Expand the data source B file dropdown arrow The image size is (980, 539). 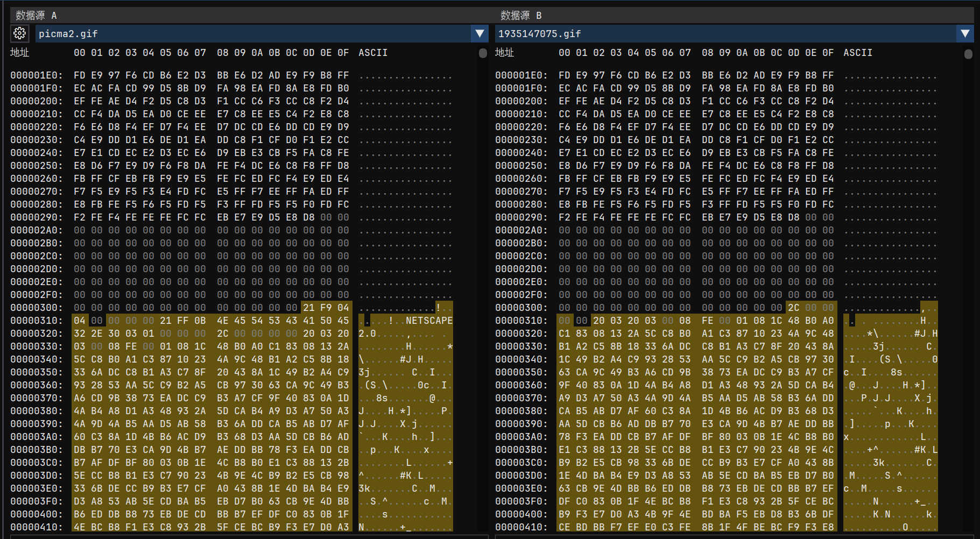click(x=965, y=33)
